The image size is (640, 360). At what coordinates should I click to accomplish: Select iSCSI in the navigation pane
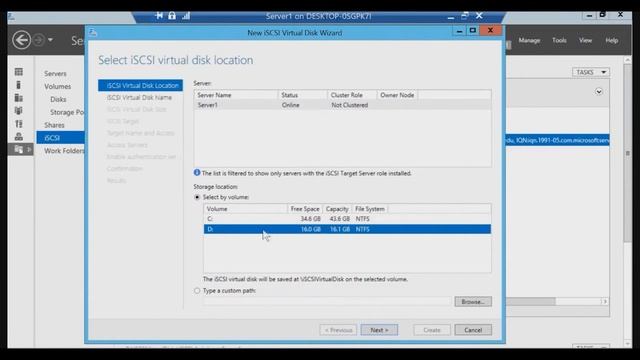(60, 138)
